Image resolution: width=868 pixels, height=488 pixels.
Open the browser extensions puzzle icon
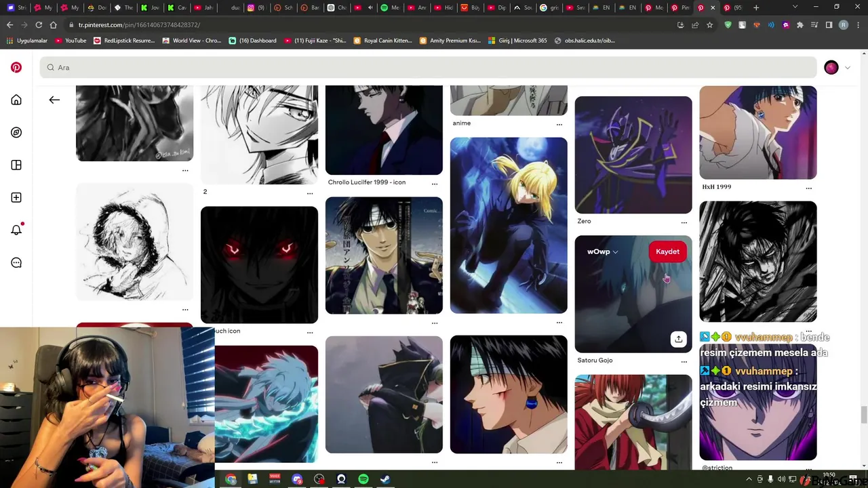(x=800, y=25)
